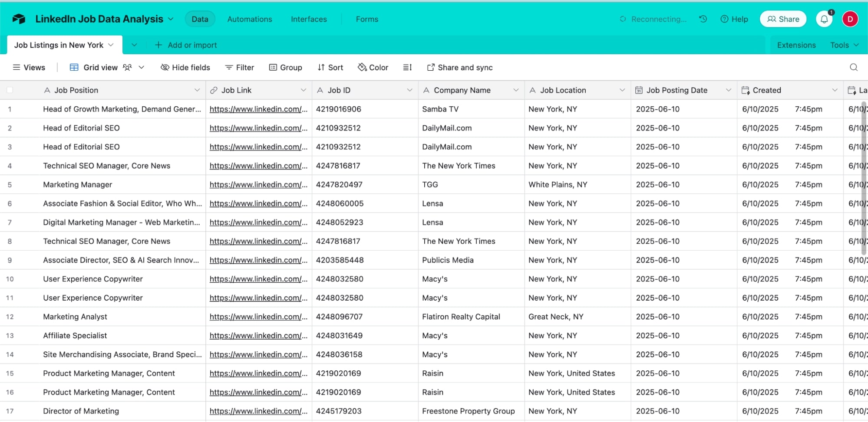Click the Help button

734,19
